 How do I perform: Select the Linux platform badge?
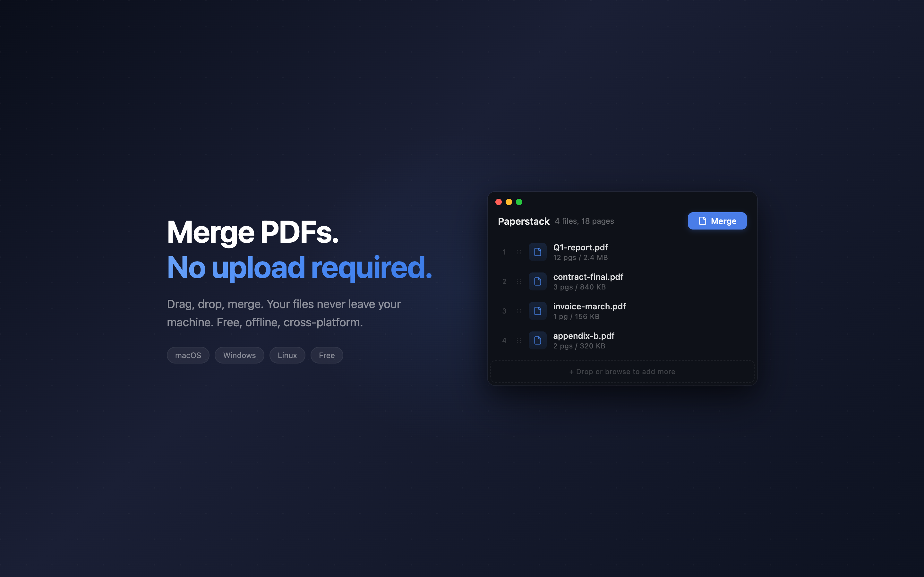click(287, 355)
